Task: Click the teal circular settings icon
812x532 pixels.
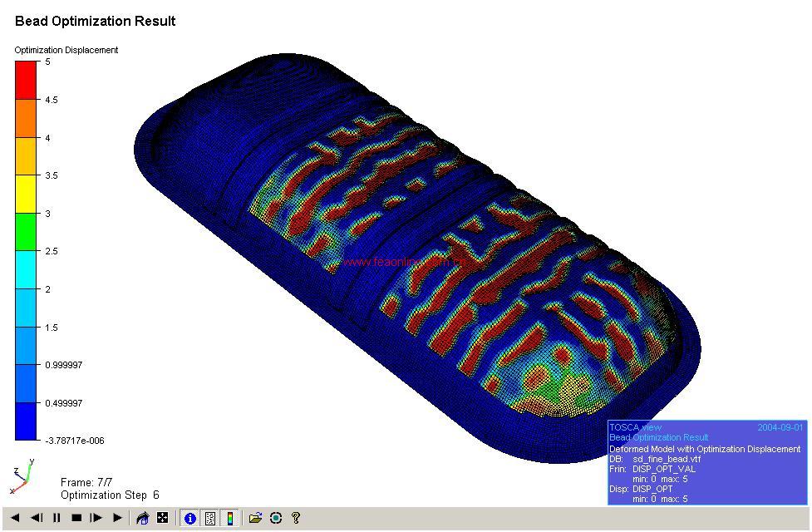Action: tap(276, 518)
